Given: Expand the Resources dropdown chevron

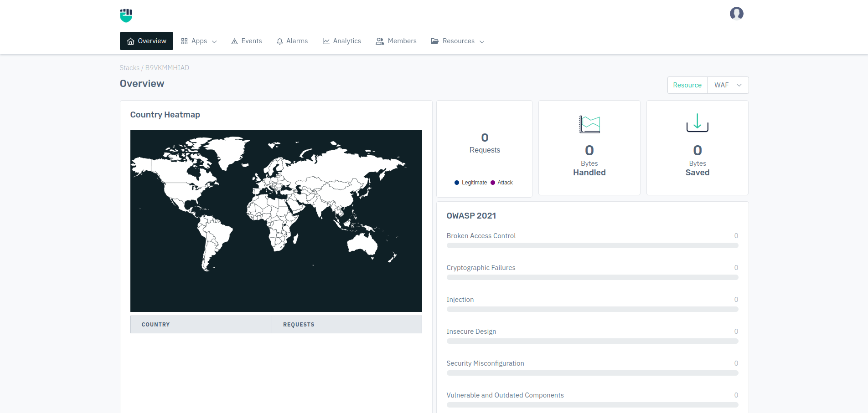Looking at the screenshot, I should pos(482,42).
